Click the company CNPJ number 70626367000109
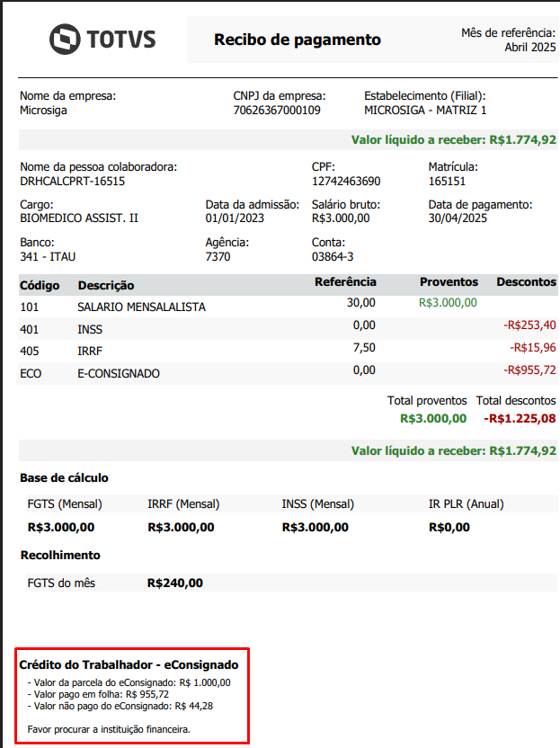 [276, 111]
